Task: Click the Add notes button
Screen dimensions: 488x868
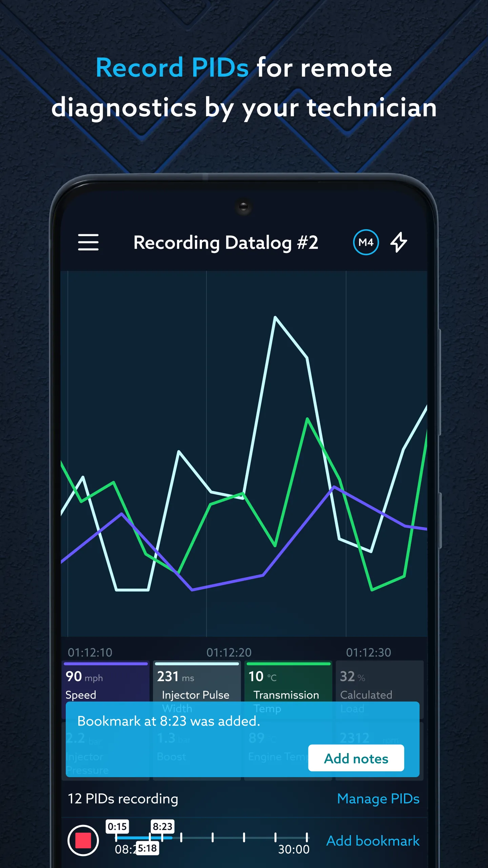Action: click(356, 758)
